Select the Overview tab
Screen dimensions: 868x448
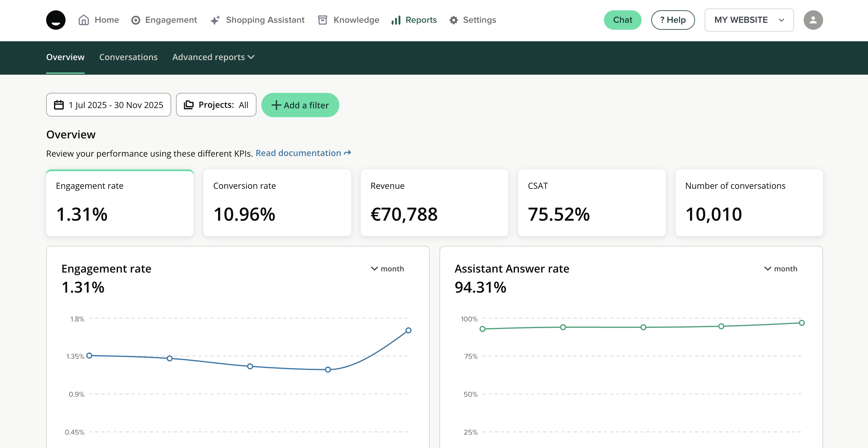tap(65, 57)
